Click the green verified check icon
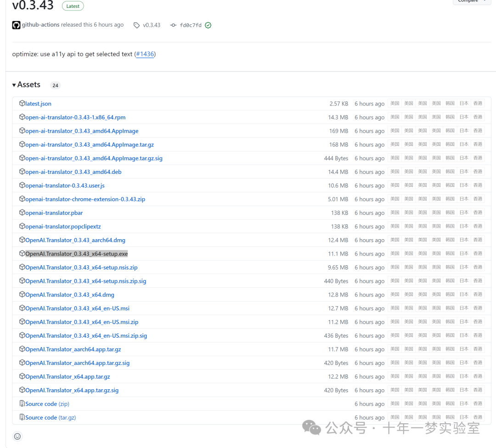Screen dimensions: 496x448 tap(208, 25)
